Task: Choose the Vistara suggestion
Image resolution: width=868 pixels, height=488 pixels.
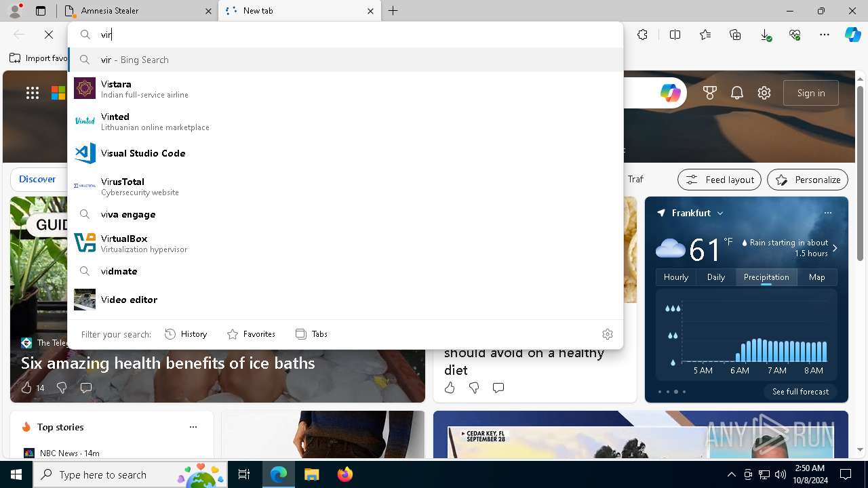Action: pos(346,89)
